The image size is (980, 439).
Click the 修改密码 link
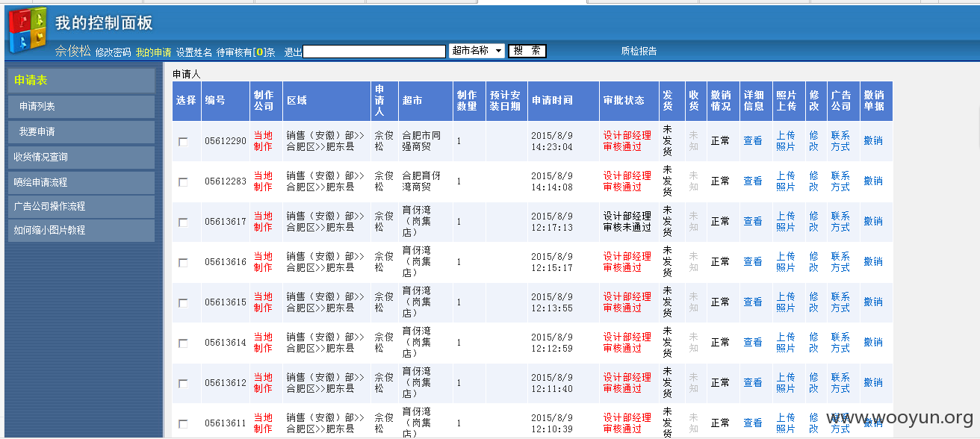click(113, 52)
